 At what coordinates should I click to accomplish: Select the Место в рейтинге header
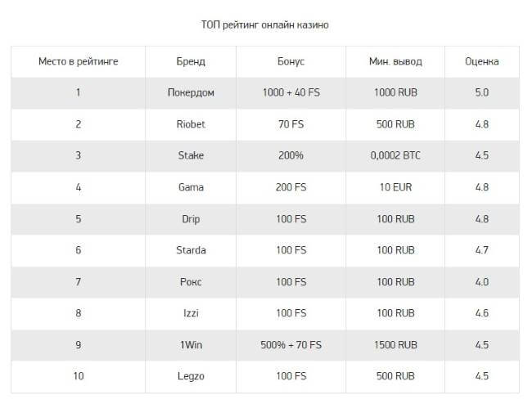pyautogui.click(x=78, y=61)
